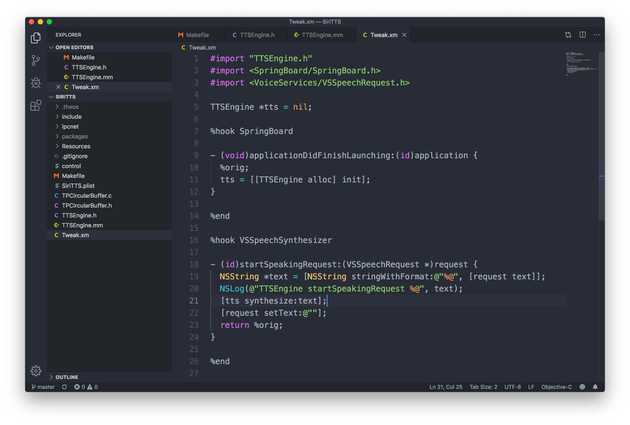Open the Extensions view
Screen dimensions: 630x425
(36, 105)
